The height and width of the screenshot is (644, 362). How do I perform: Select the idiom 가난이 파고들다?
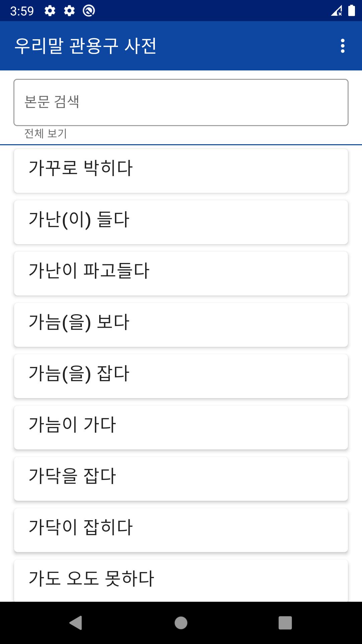[x=181, y=273]
